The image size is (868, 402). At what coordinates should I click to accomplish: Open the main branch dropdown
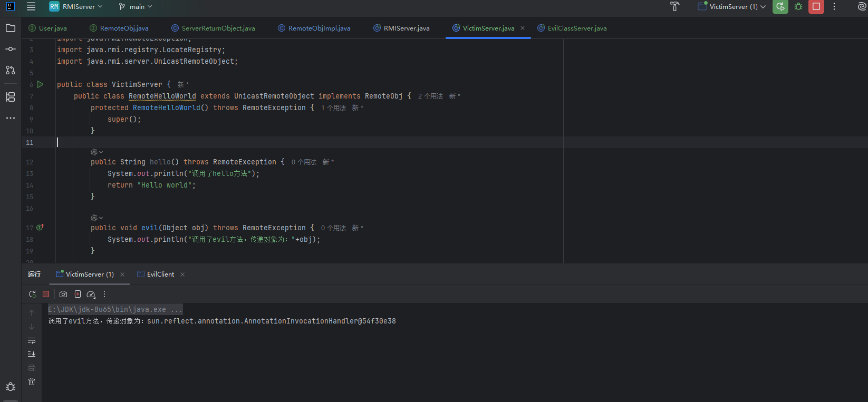coord(136,7)
